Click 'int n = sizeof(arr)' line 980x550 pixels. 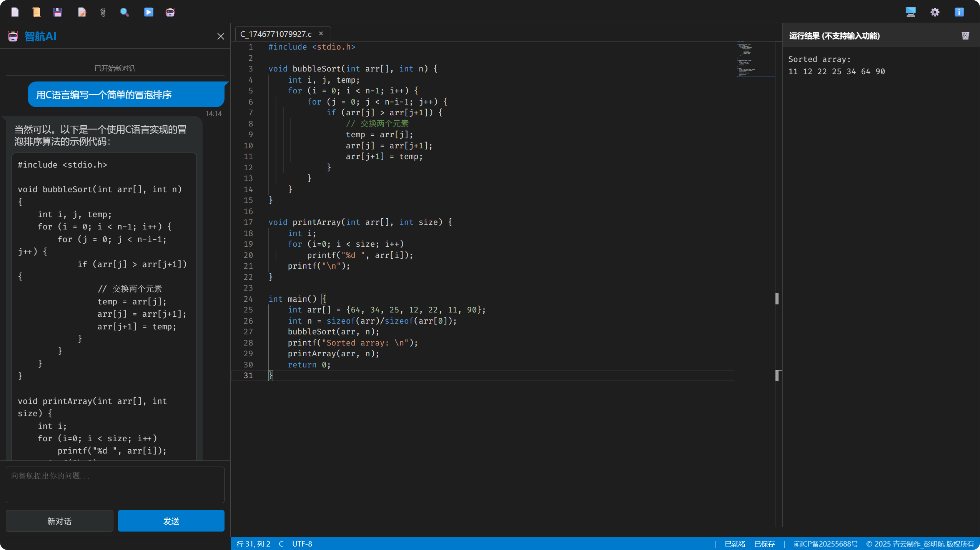click(372, 321)
